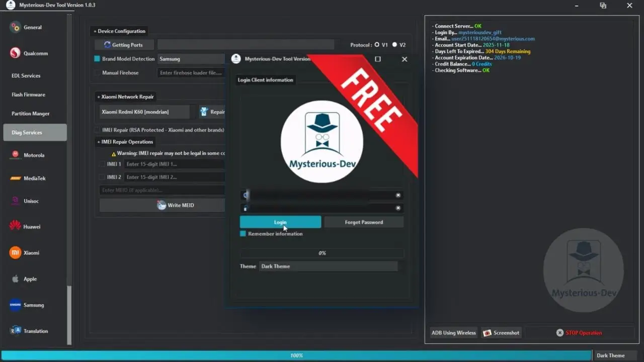Select the Huawei sidebar icon
Viewport: 644px width, 362px height.
[x=15, y=226]
